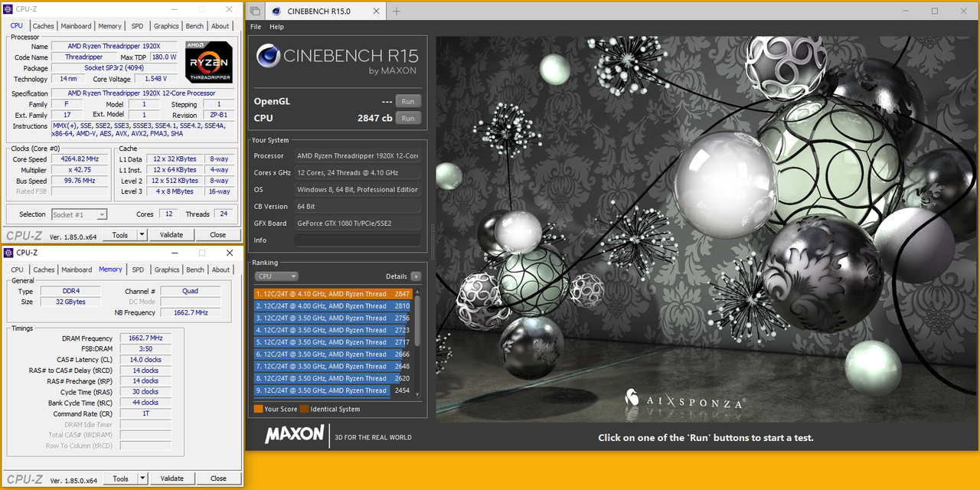Select ranking entry scoring 2620

pos(333,378)
